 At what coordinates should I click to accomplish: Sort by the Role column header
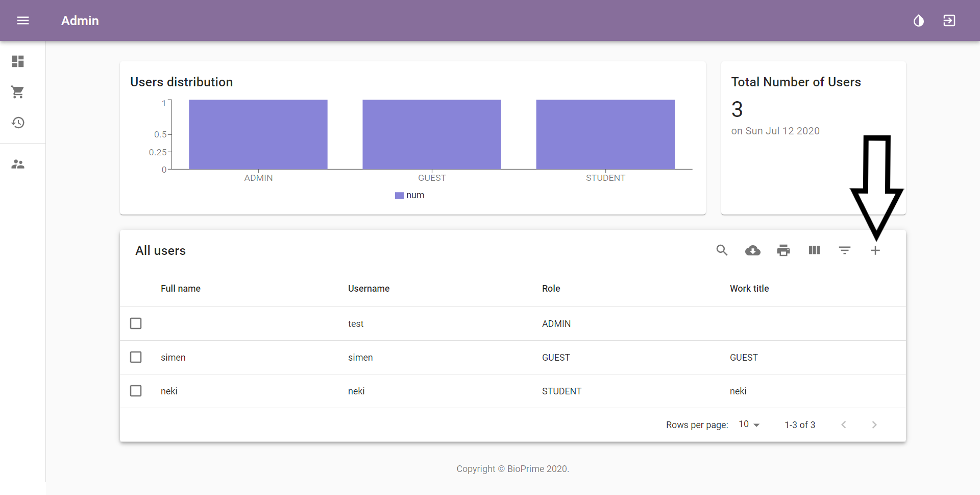tap(551, 289)
